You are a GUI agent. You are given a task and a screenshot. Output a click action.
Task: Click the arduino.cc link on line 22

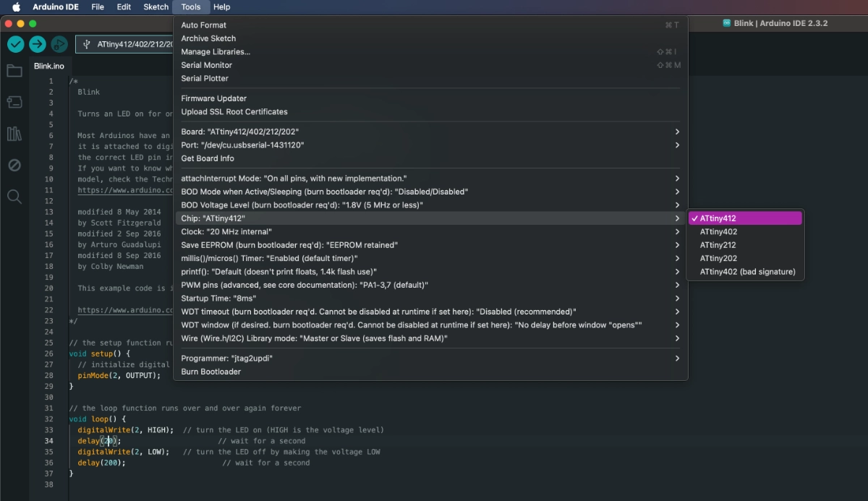pyautogui.click(x=126, y=310)
